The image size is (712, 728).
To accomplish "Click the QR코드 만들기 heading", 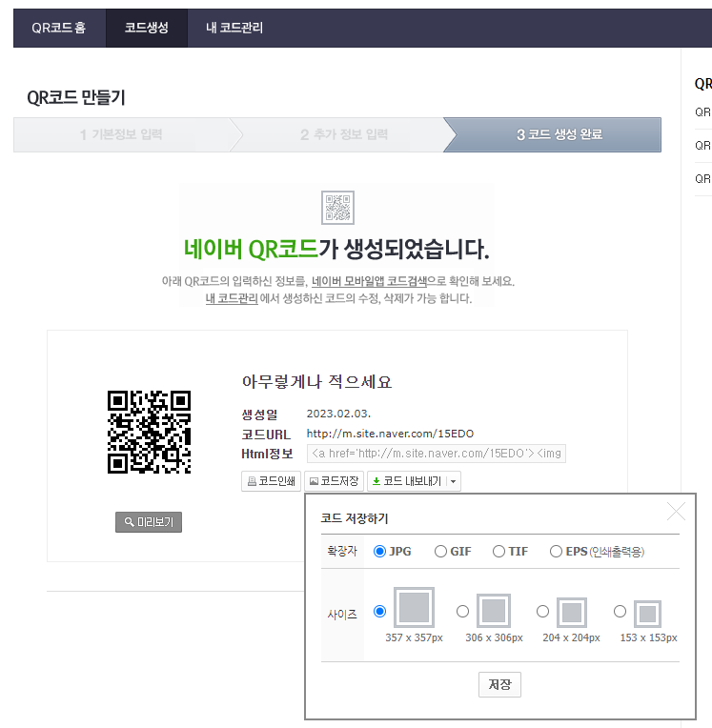I will tap(76, 97).
